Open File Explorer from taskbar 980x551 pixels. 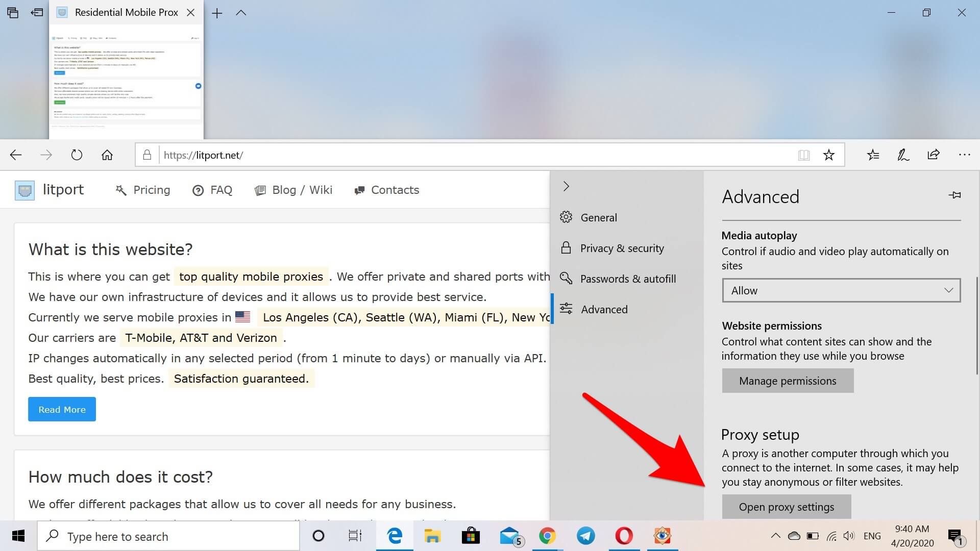[432, 536]
